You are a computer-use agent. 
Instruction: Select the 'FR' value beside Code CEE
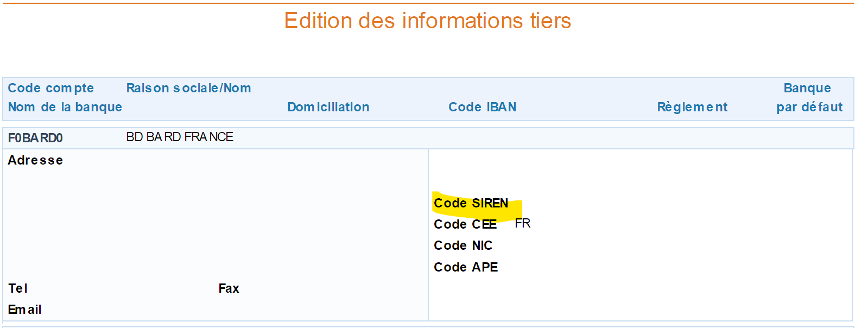coord(522,223)
